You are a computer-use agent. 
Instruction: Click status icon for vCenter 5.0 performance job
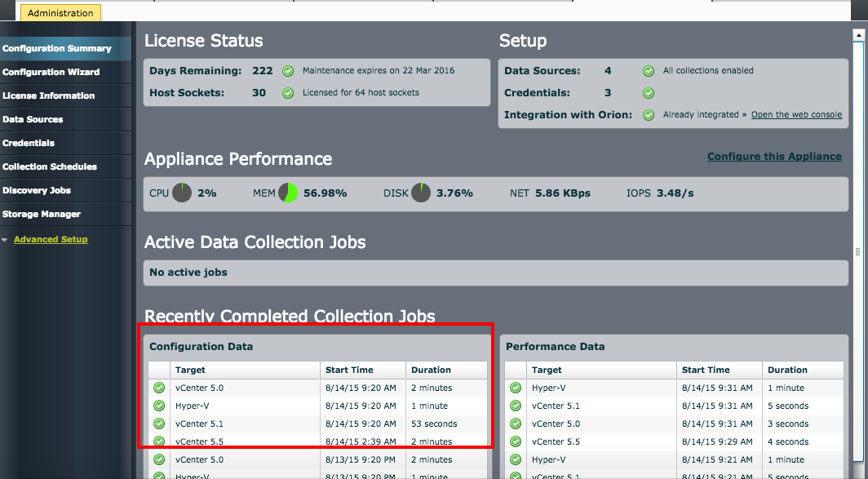(516, 424)
